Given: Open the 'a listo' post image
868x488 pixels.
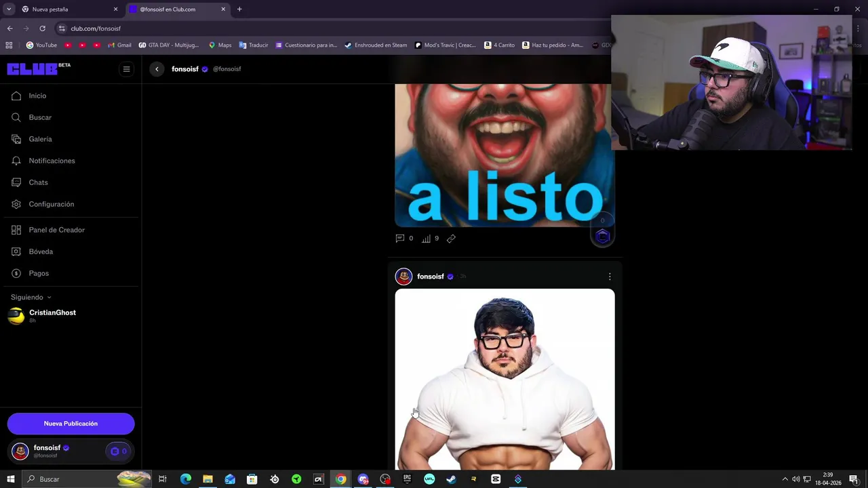Looking at the screenshot, I should pyautogui.click(x=505, y=155).
